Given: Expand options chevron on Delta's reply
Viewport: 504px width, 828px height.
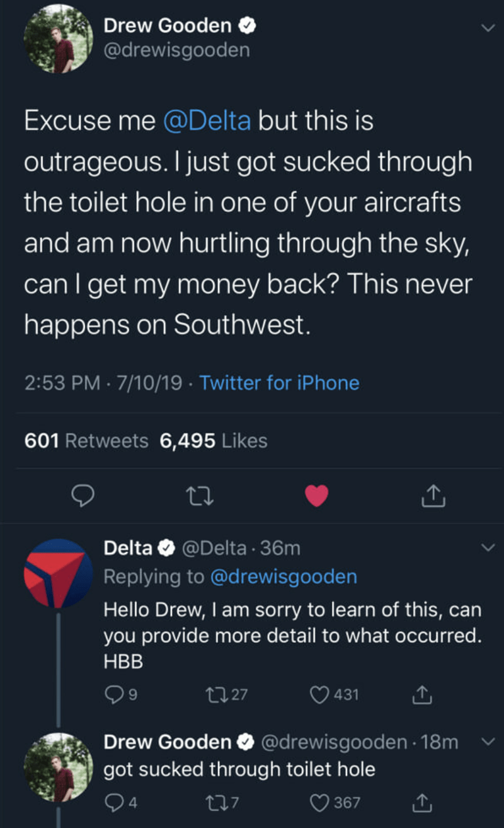Looking at the screenshot, I should coord(486,549).
